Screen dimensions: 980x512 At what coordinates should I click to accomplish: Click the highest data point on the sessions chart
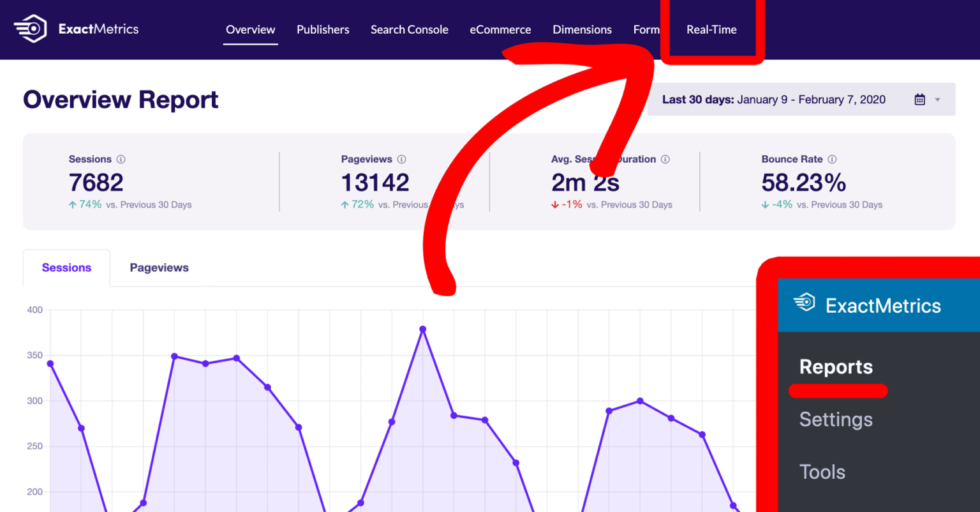point(422,329)
